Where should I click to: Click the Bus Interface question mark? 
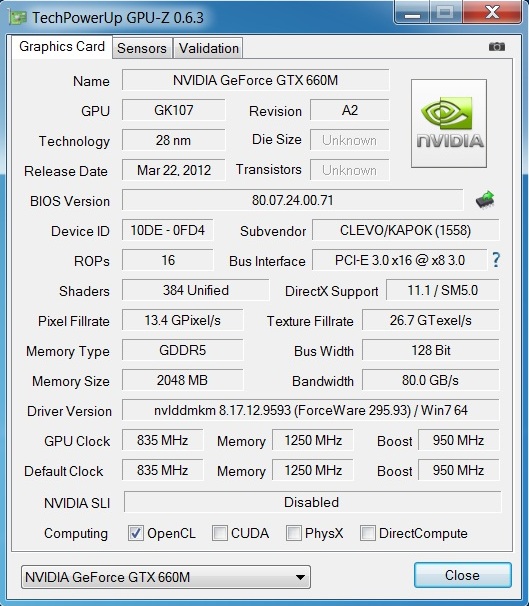496,260
